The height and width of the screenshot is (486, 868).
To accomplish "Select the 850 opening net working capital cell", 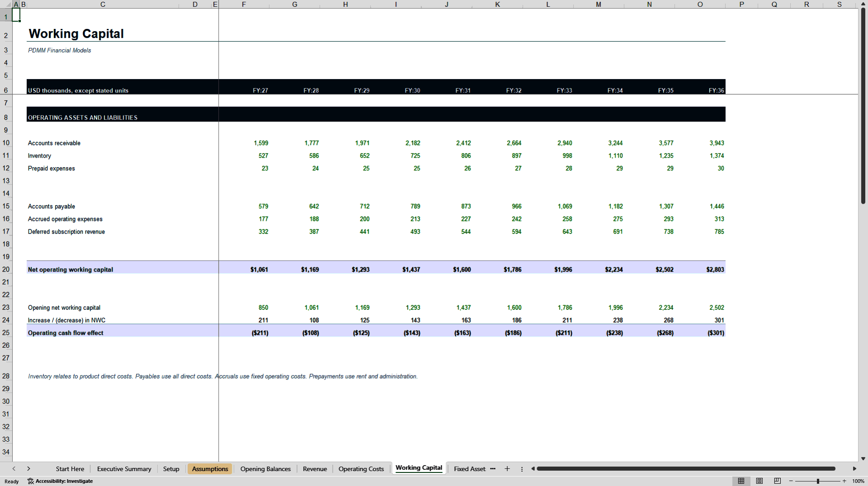I will pos(263,308).
